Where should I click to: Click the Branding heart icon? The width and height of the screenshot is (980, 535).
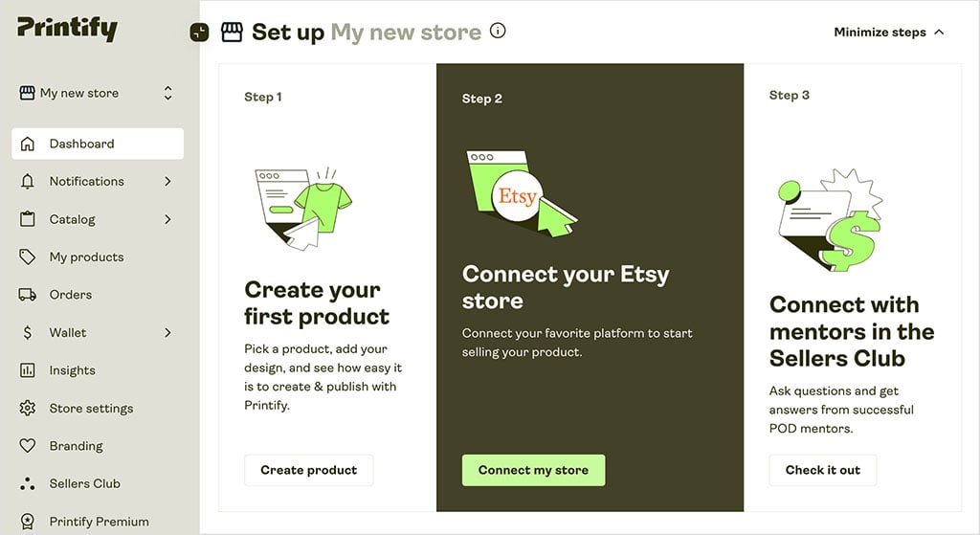pyautogui.click(x=28, y=446)
